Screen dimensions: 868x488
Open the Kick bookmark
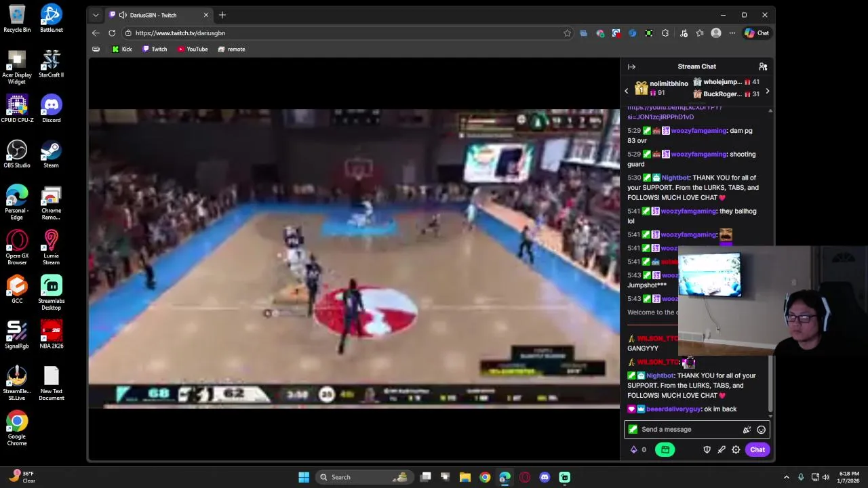(x=122, y=49)
